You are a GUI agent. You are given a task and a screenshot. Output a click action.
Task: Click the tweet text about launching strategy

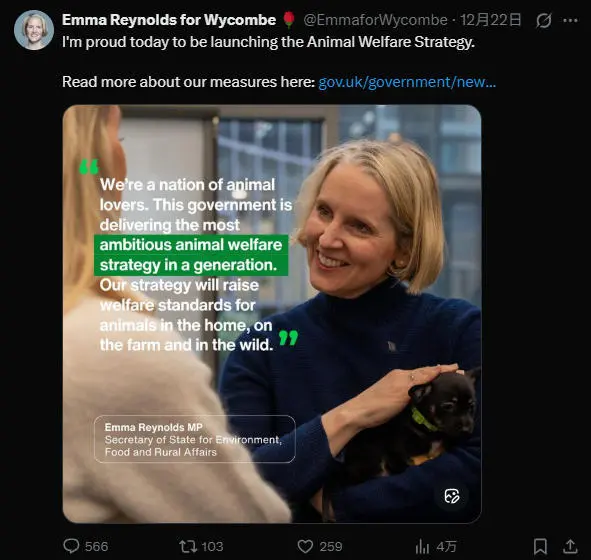(268, 42)
